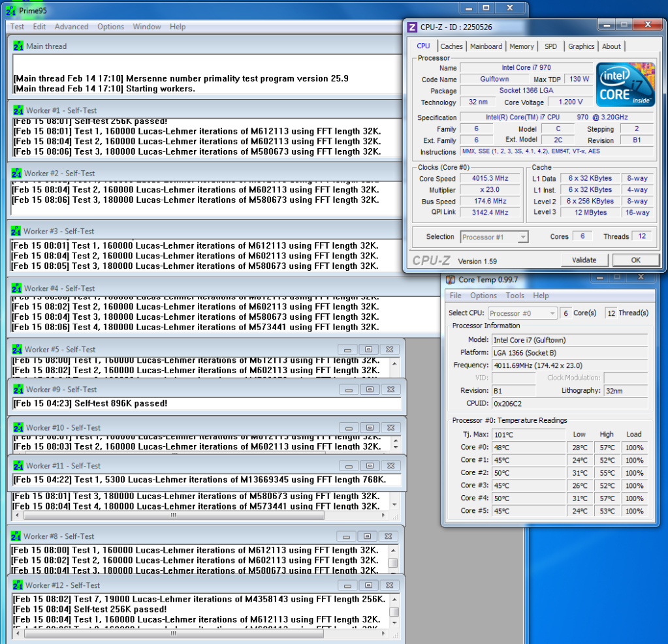
Task: Click the '4011.69MHz (174.42 x 23.0)' frequency field
Action: pyautogui.click(x=569, y=365)
